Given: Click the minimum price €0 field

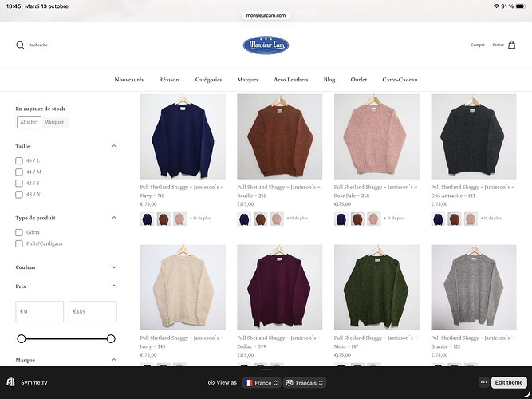Looking at the screenshot, I should tap(39, 311).
